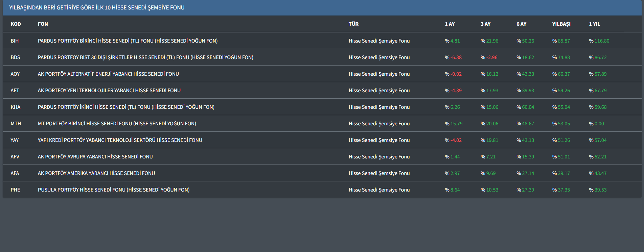The height and width of the screenshot is (252, 644).
Task: Select AK Portföy Avrupa Yabancı fund
Action: (95, 157)
